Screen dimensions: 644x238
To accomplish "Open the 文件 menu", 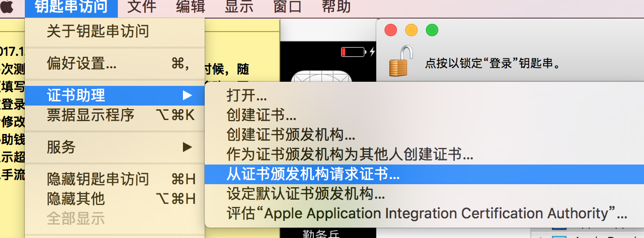I will pos(142,7).
